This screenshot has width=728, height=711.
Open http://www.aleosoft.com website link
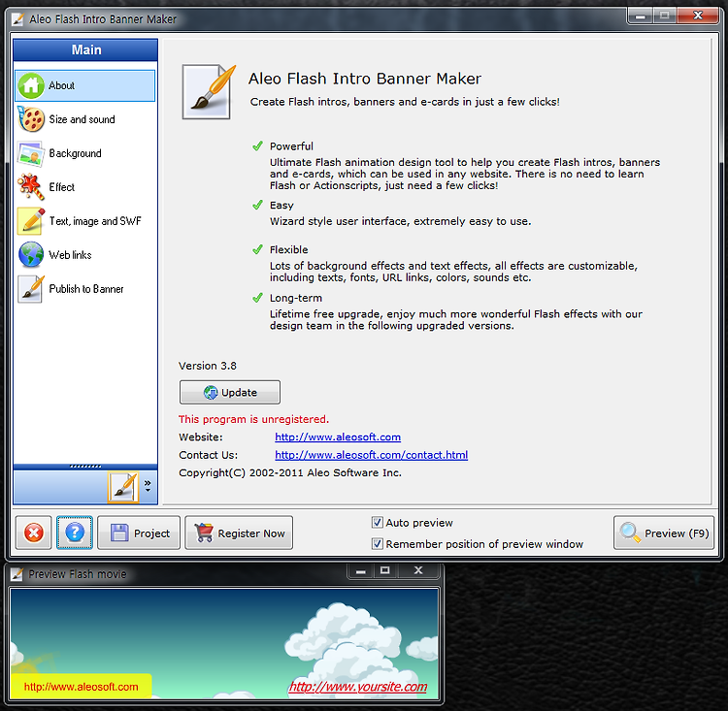[338, 437]
